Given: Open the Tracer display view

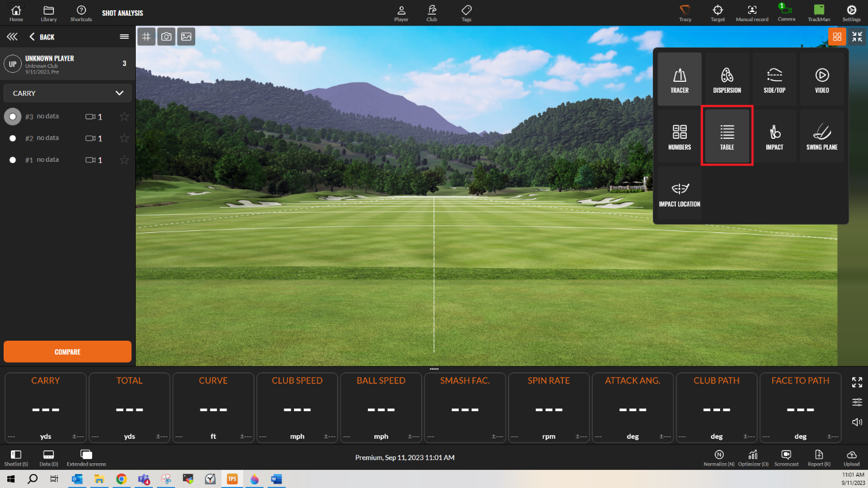Looking at the screenshot, I should pos(679,79).
